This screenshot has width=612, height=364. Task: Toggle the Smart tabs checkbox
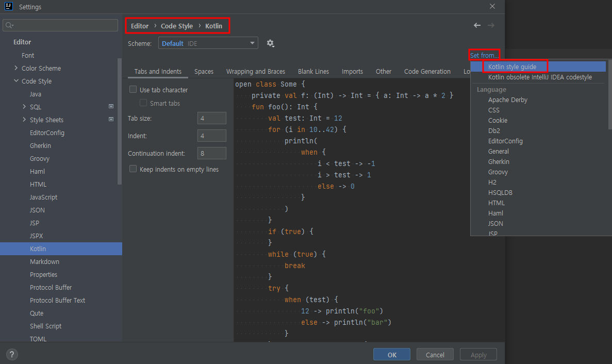tap(143, 103)
